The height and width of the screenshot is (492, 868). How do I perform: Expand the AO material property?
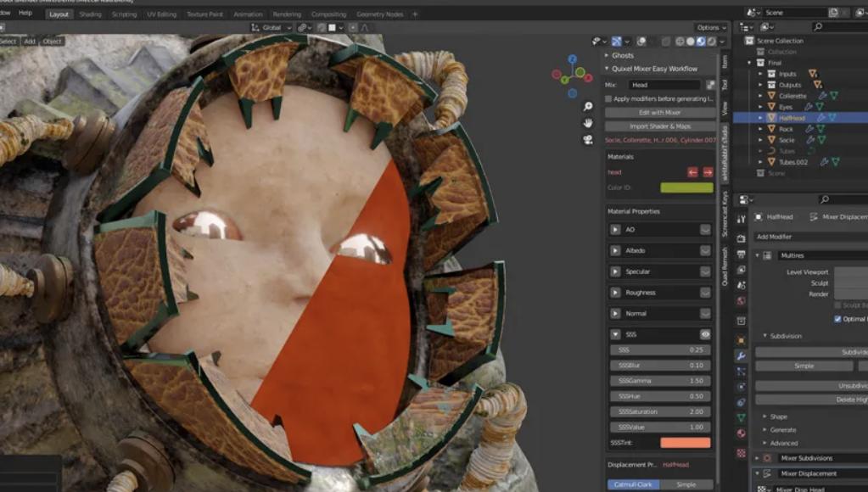(x=615, y=230)
